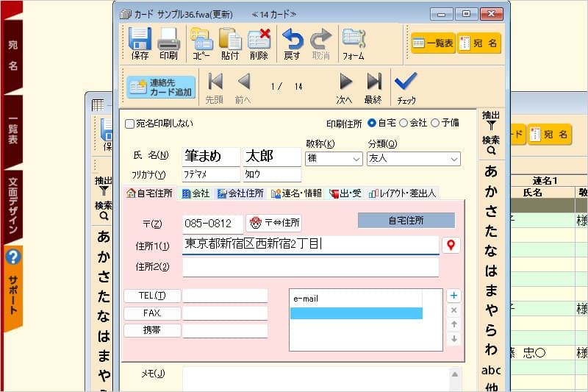The height and width of the screenshot is (392, 588).
Task: Add a new 連絡先カード追加 contact card
Action: click(x=161, y=87)
